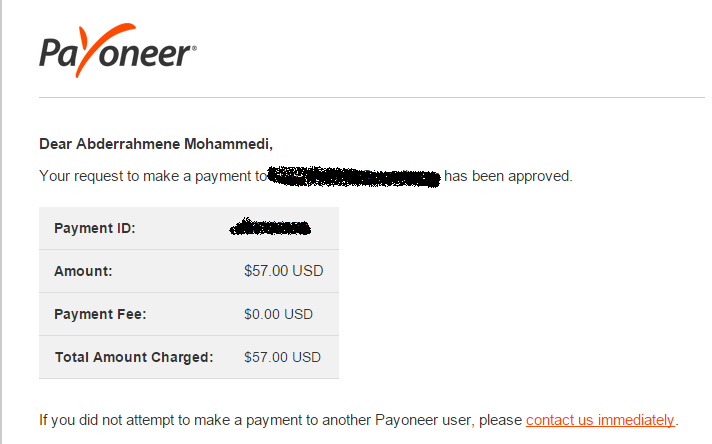Click the orange swoosh in Payoneer logo

[x=105, y=50]
